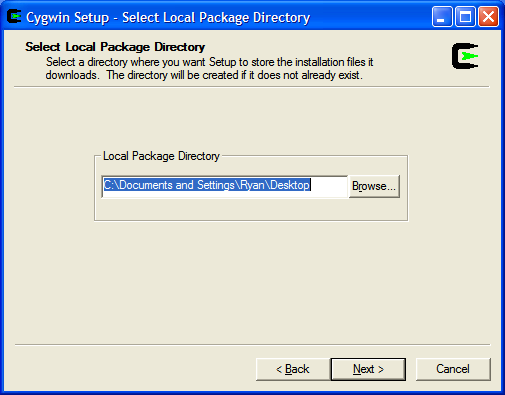
Task: Click the description line starting Select a directory
Action: click(x=209, y=62)
